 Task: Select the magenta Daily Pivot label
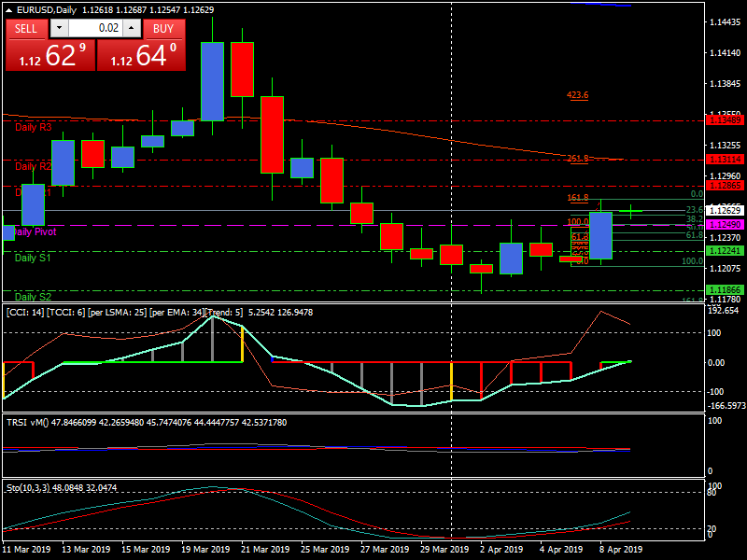click(34, 231)
